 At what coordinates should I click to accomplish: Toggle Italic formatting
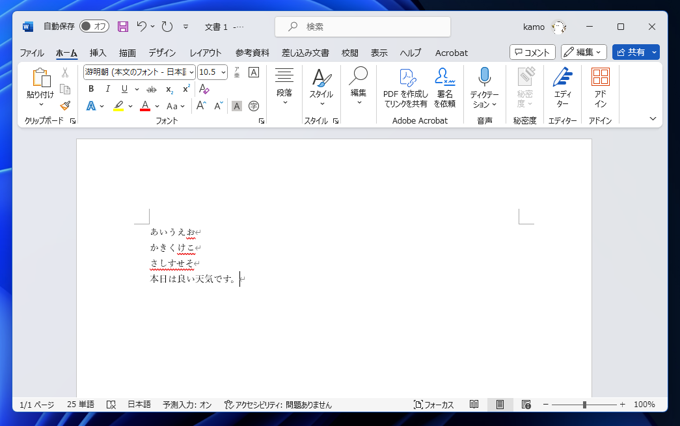108,89
